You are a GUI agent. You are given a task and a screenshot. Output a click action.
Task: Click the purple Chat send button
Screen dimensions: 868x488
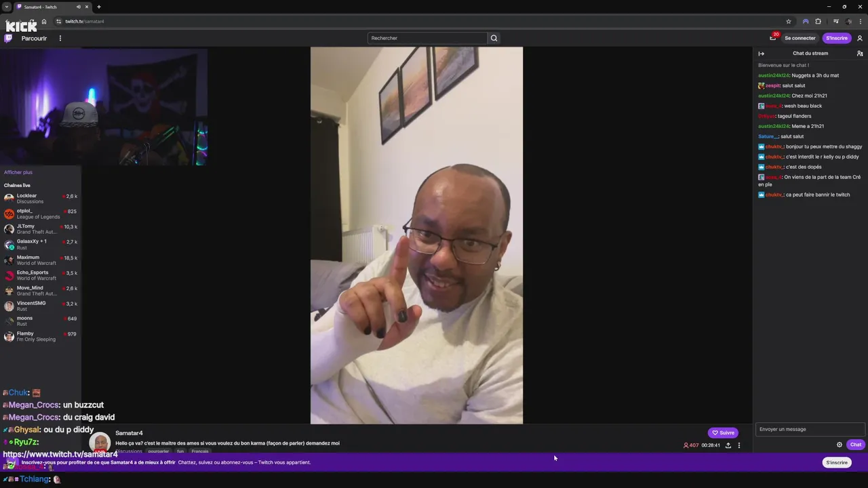click(856, 445)
